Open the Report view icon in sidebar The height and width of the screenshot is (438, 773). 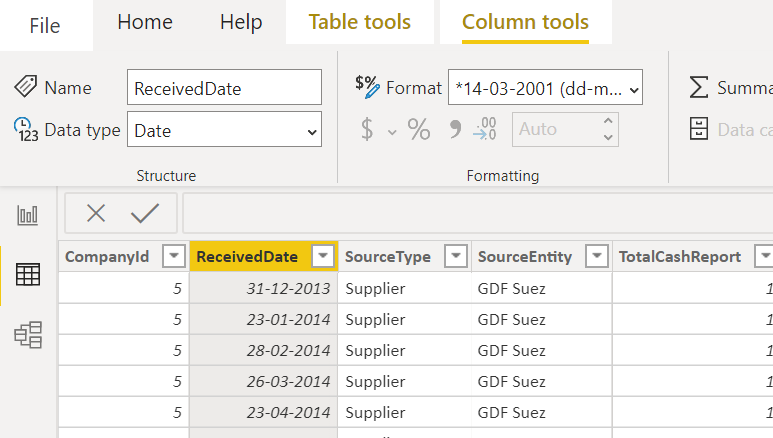(28, 216)
